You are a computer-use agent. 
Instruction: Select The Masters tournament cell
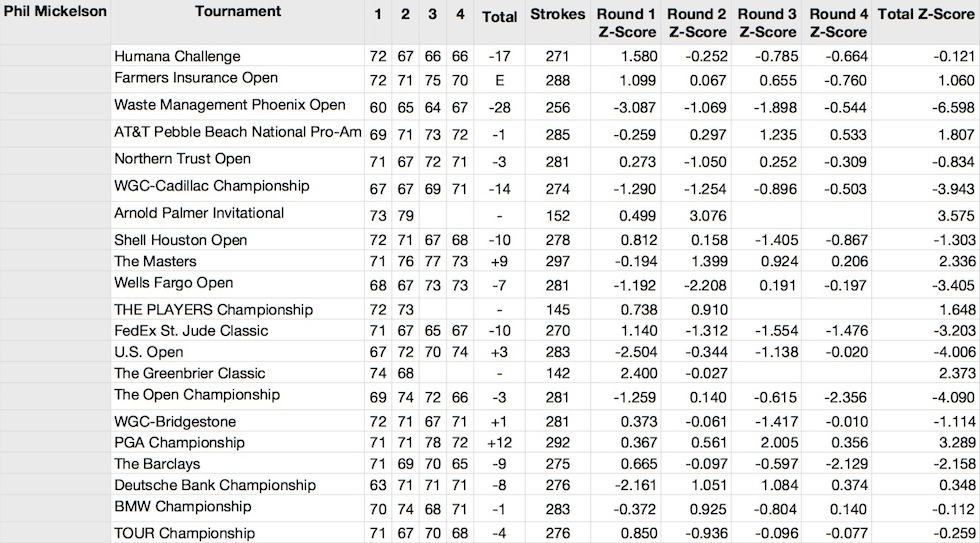(238, 261)
